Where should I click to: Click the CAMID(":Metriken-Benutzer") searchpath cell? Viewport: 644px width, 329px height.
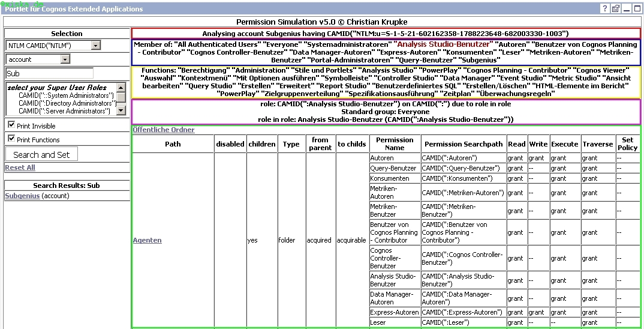(x=464, y=211)
